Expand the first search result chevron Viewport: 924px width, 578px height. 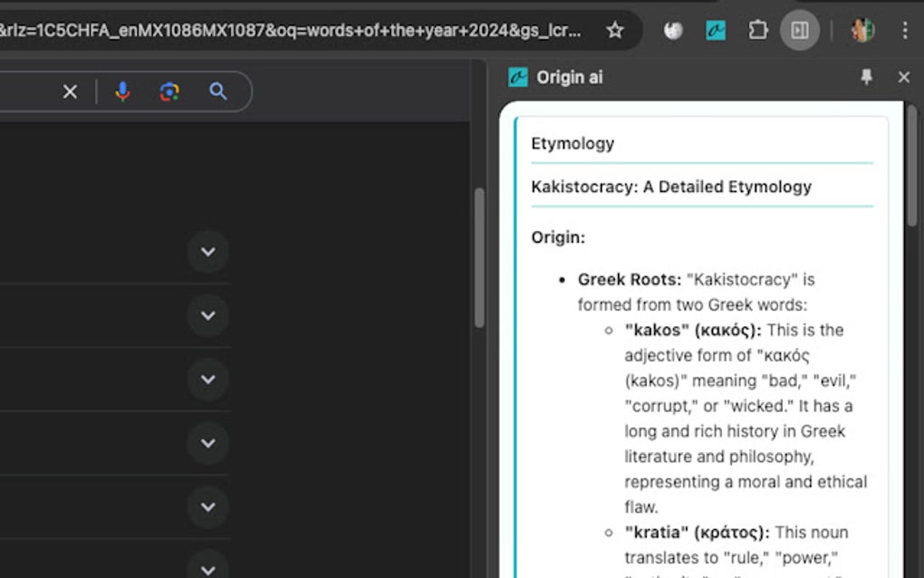[x=207, y=252]
